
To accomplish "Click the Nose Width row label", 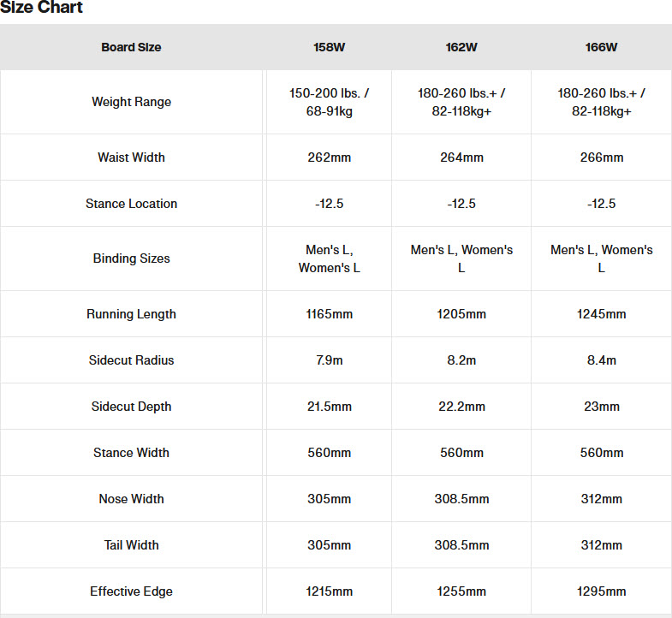I will [131, 499].
